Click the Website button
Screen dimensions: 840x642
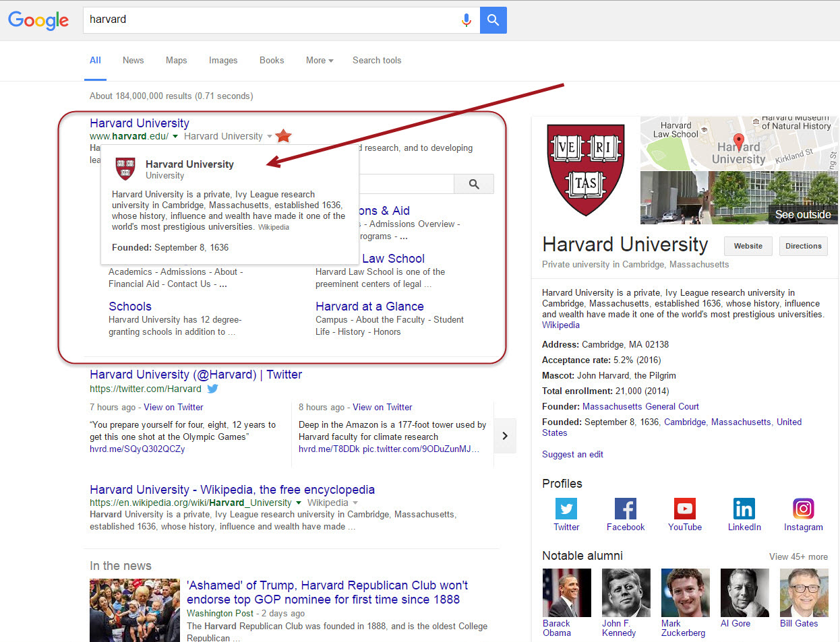tap(748, 246)
